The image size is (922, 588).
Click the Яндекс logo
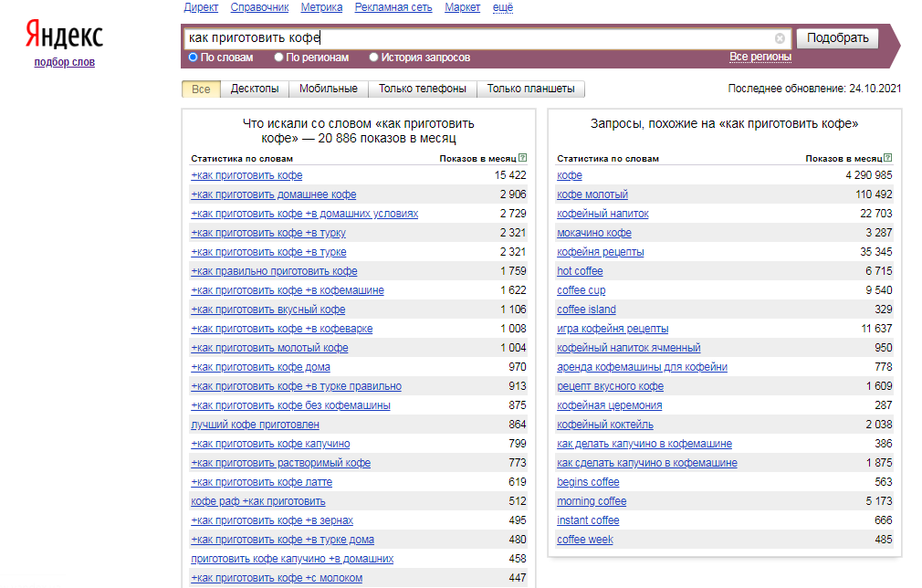(x=64, y=34)
